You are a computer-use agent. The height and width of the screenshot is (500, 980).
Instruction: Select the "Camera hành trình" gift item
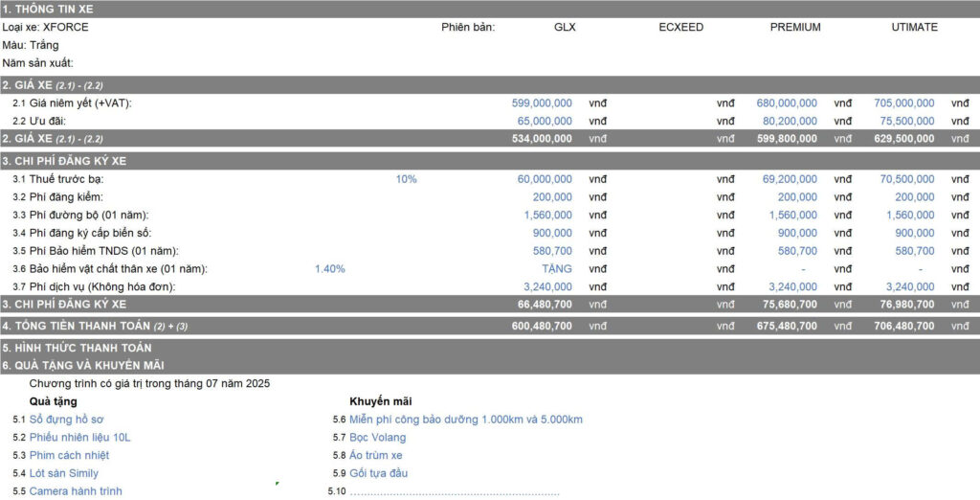point(76,491)
